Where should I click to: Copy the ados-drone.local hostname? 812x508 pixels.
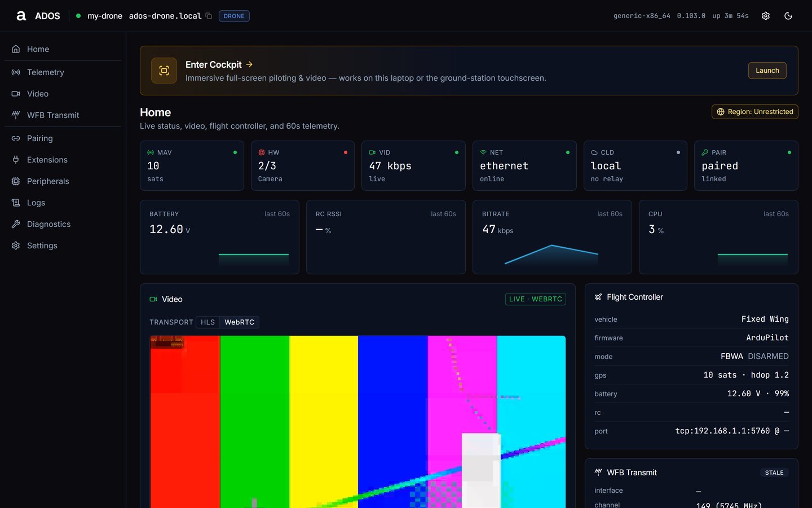tap(209, 16)
